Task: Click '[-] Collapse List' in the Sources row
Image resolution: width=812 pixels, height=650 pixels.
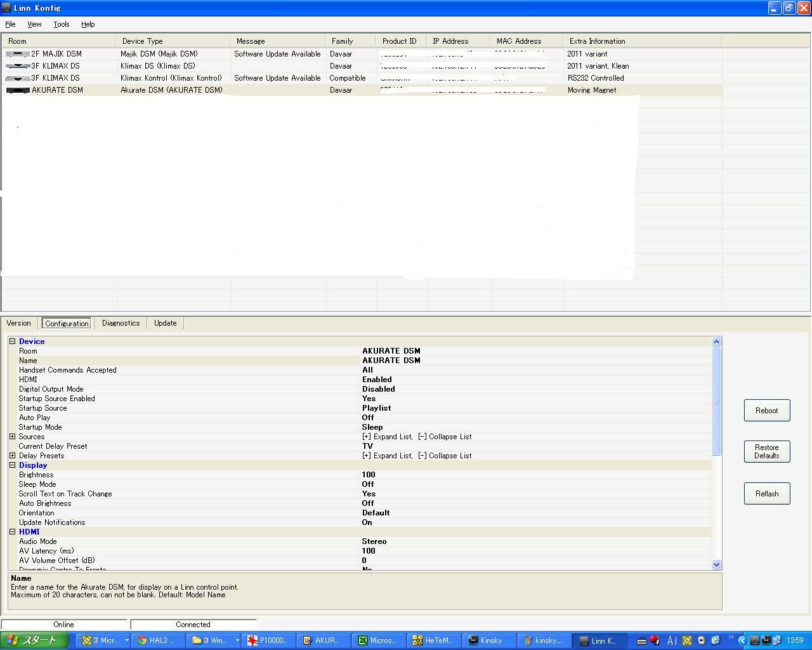Action: pos(445,437)
